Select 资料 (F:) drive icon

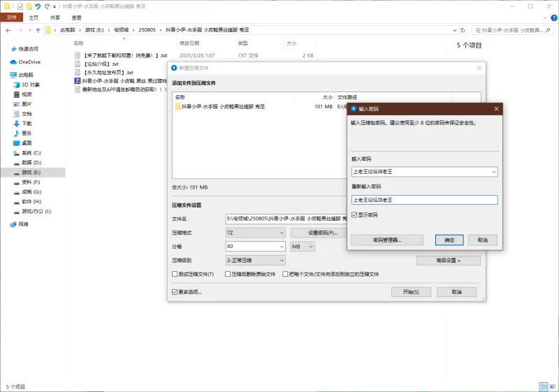[x=16, y=182]
